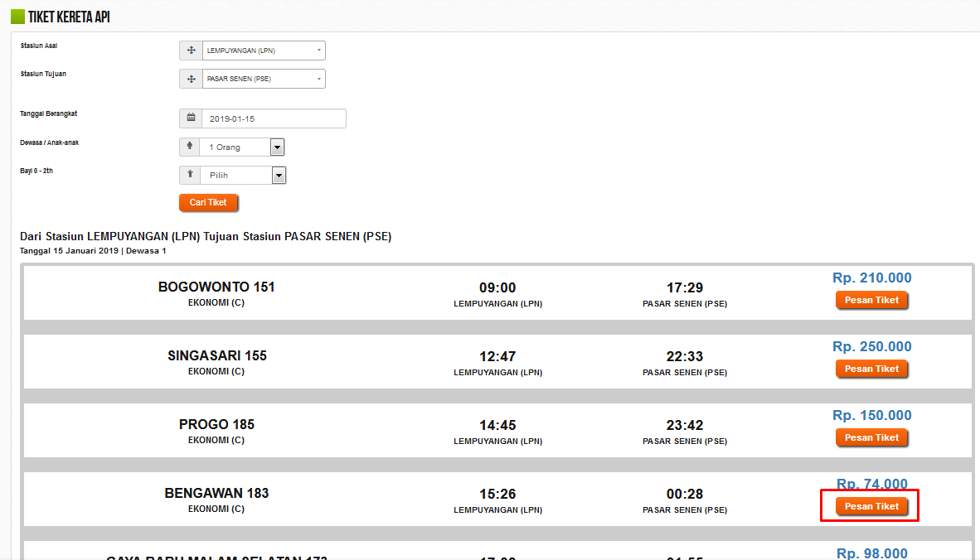Click the person icon beside Dewasa selector
This screenshot has width=980, height=560.
coord(190,147)
